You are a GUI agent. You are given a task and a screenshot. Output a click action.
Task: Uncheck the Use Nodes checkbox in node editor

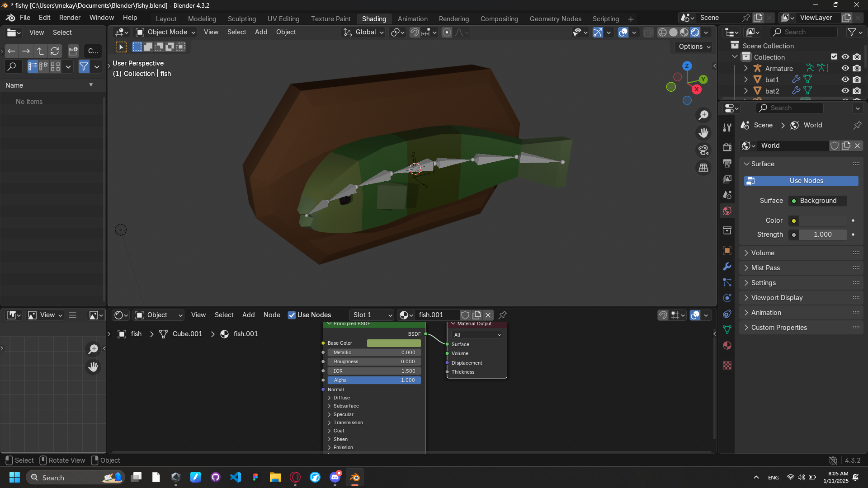point(292,315)
